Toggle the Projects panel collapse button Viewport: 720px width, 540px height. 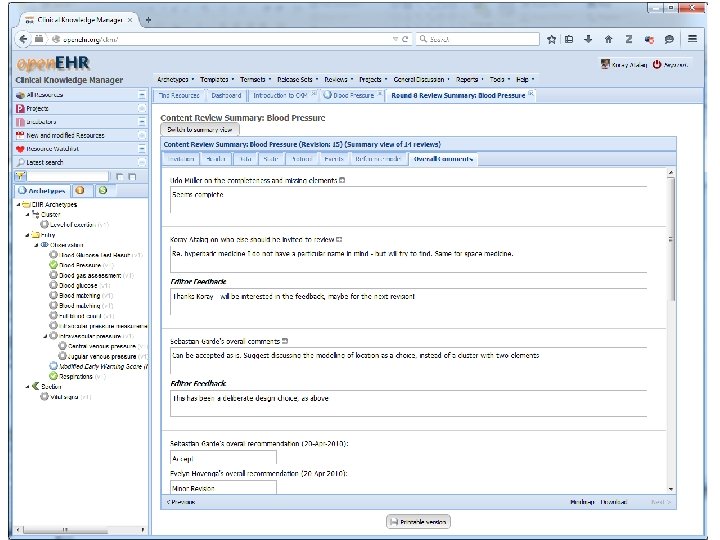(x=142, y=108)
